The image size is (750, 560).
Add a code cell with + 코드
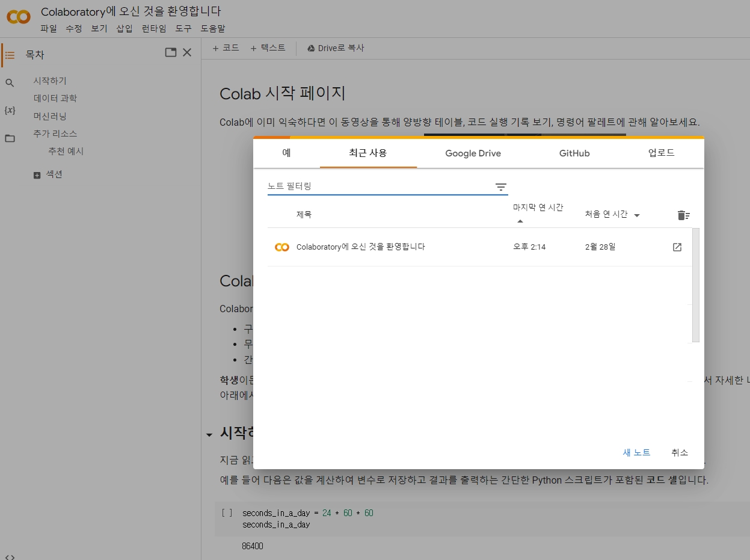pyautogui.click(x=226, y=48)
